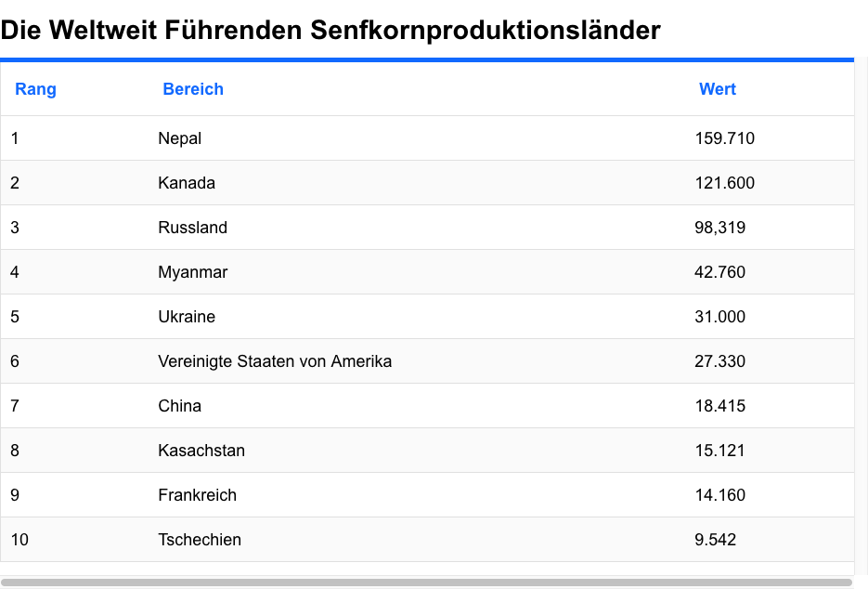This screenshot has height=589, width=868.
Task: Click the page title heading
Action: point(330,31)
